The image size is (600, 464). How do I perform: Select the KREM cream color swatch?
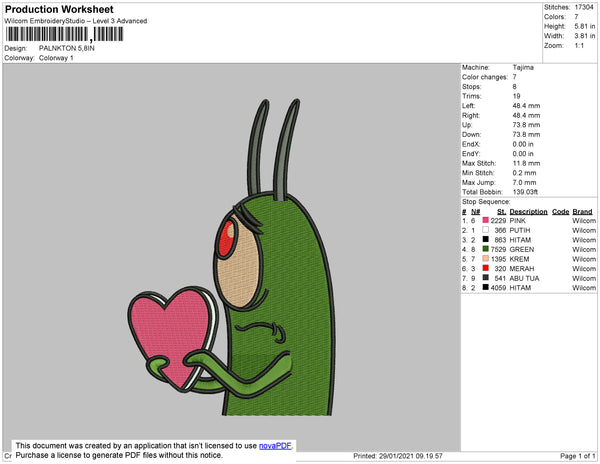tap(486, 259)
